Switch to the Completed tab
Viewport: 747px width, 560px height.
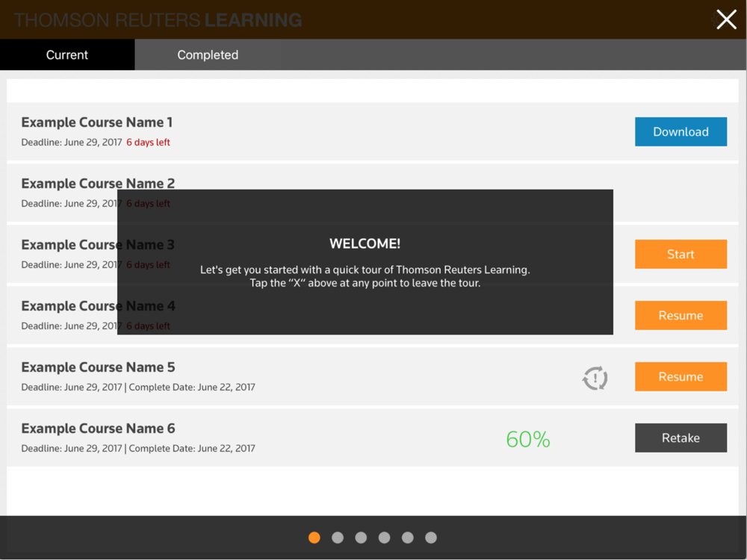coord(208,55)
